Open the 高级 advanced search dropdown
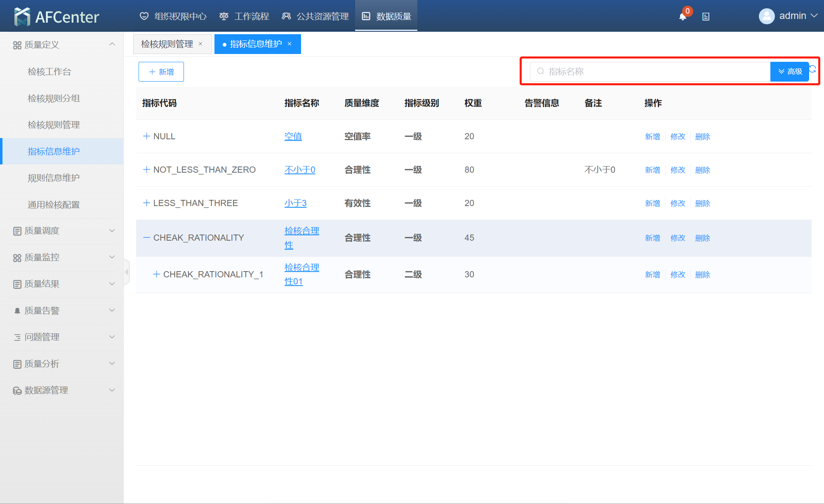Screen dimensions: 824x504 coord(789,72)
